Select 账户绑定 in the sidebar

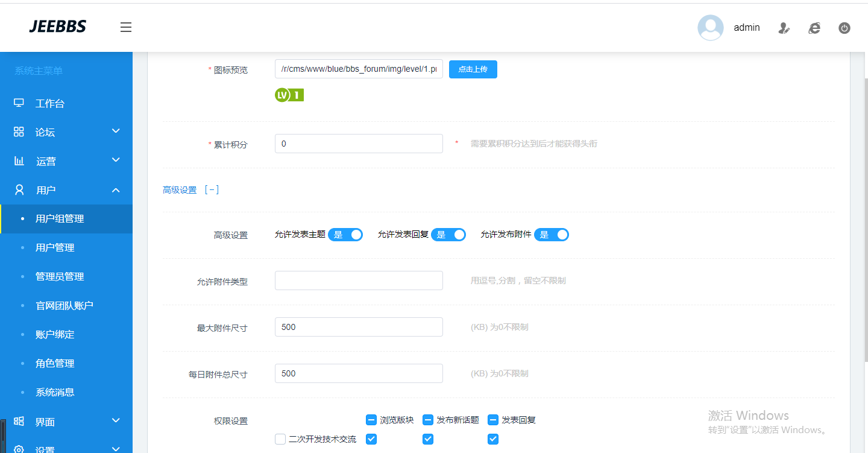click(66, 335)
